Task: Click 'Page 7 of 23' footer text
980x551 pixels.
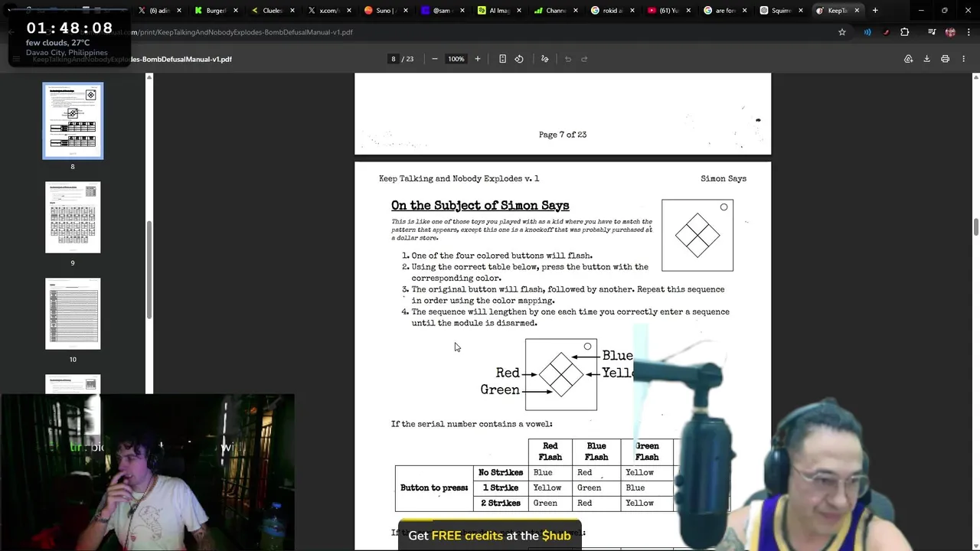Action: coord(563,135)
